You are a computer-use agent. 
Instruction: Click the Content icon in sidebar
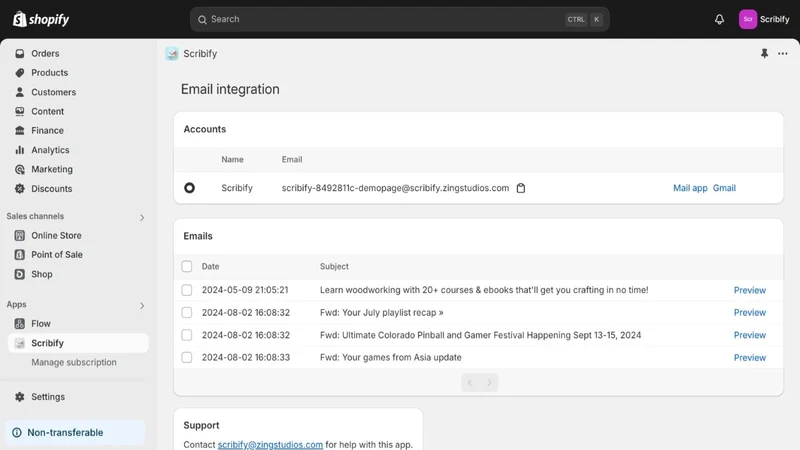click(x=19, y=111)
